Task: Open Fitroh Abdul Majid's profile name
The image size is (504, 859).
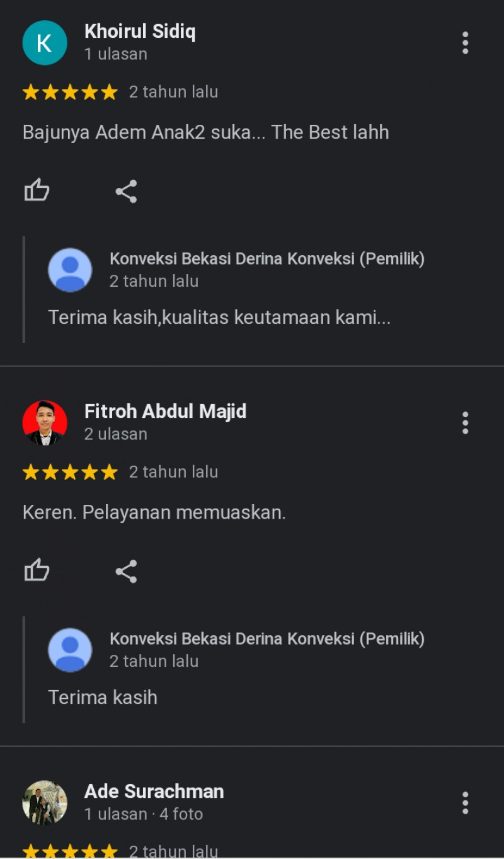Action: (x=166, y=412)
